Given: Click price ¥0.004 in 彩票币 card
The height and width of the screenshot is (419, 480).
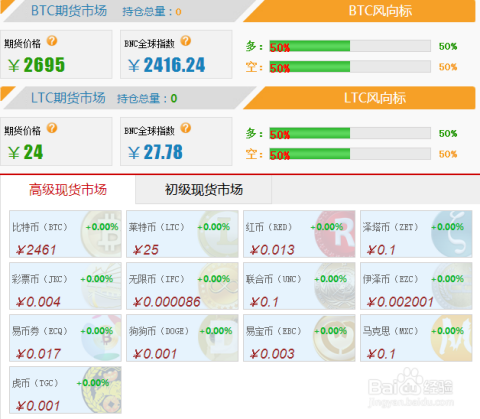Looking at the screenshot, I should pos(38,302).
